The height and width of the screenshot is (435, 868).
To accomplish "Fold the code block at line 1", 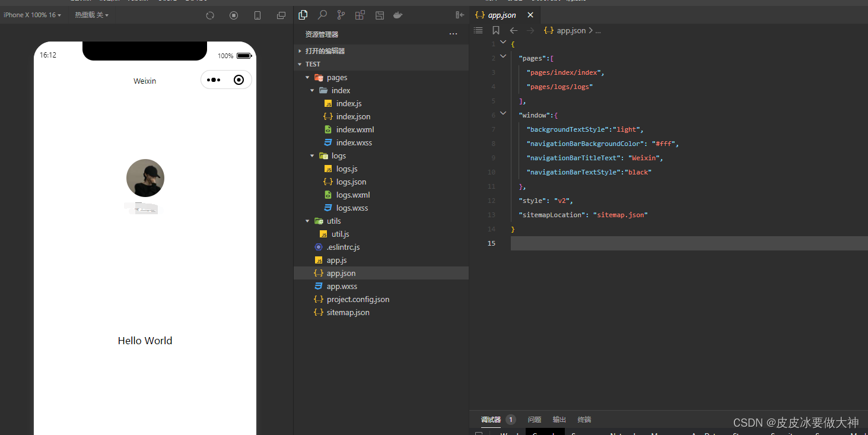I will [x=503, y=43].
